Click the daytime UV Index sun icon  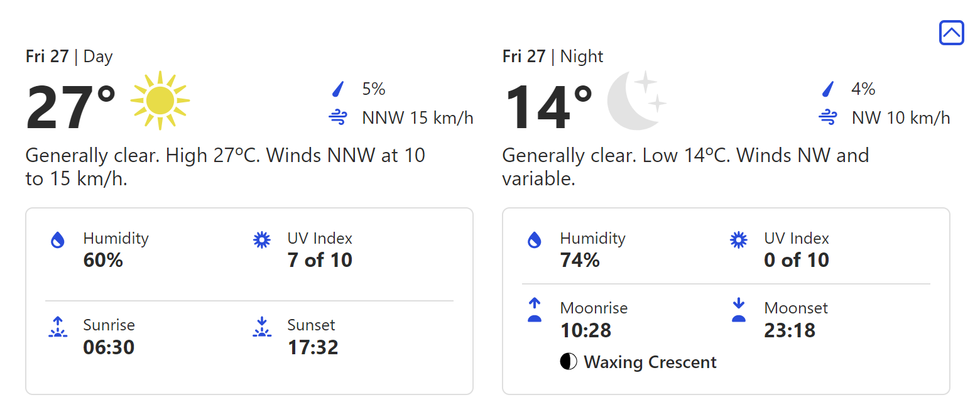point(261,239)
